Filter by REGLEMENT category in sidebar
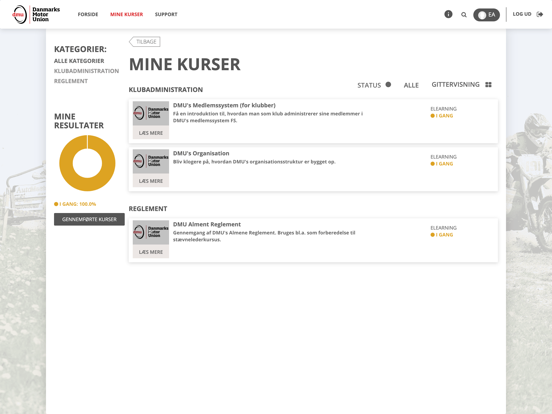Image resolution: width=552 pixels, height=414 pixels. click(71, 81)
